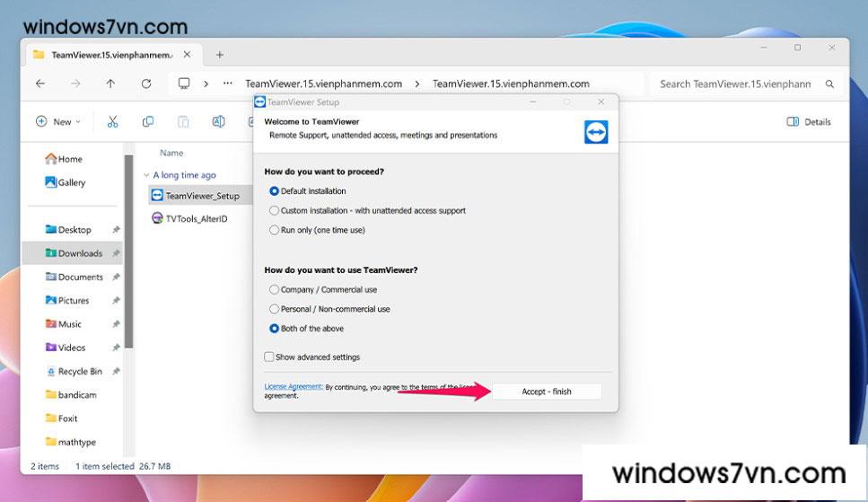Select Run only (one time use)
This screenshot has width=868, height=502.
[x=317, y=230]
